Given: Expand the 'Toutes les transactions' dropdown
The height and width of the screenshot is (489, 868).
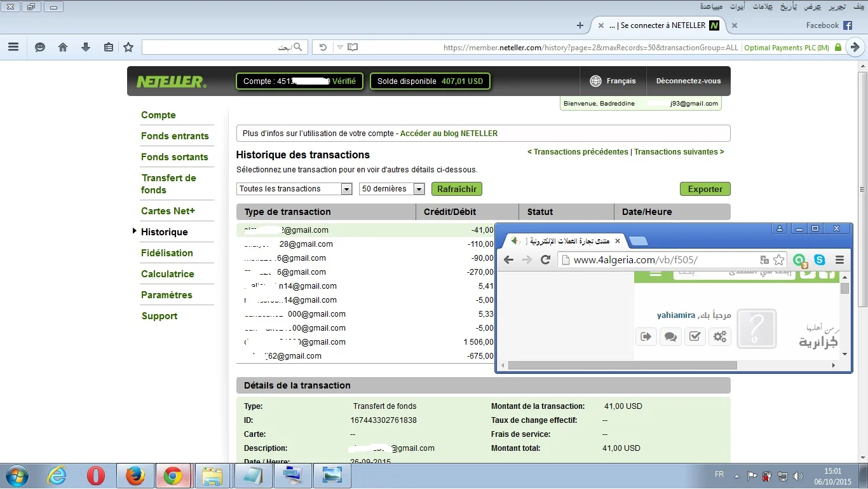Looking at the screenshot, I should tap(346, 189).
